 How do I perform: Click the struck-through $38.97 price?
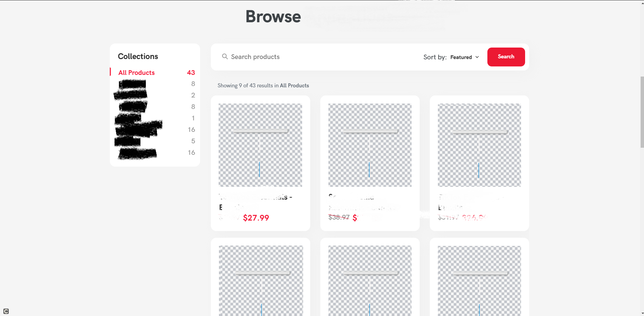coord(339,217)
